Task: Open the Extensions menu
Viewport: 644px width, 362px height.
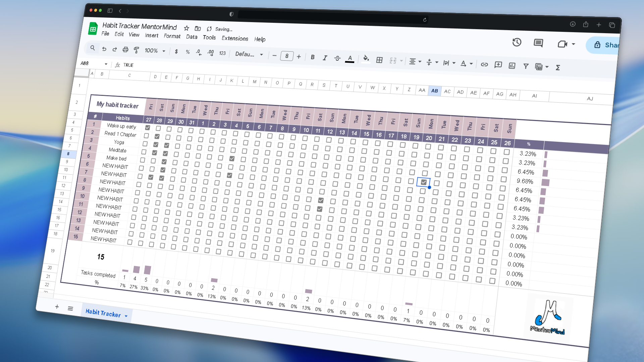Action: [235, 38]
